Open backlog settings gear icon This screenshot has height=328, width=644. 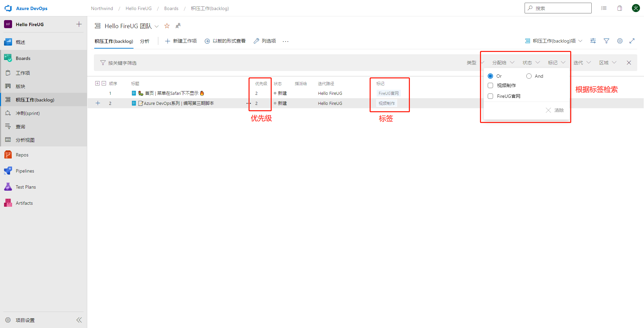620,41
